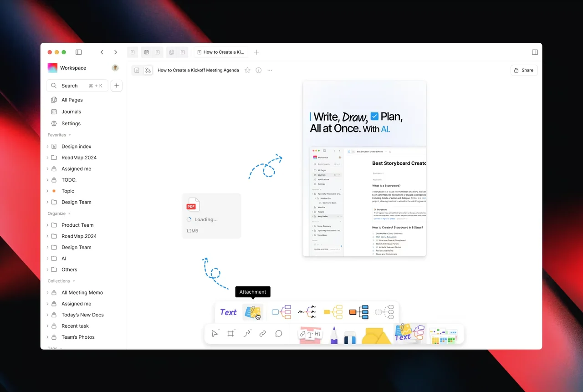The width and height of the screenshot is (583, 392).
Task: Pick the hand-drawn scribble mind map style
Action: tap(307, 312)
